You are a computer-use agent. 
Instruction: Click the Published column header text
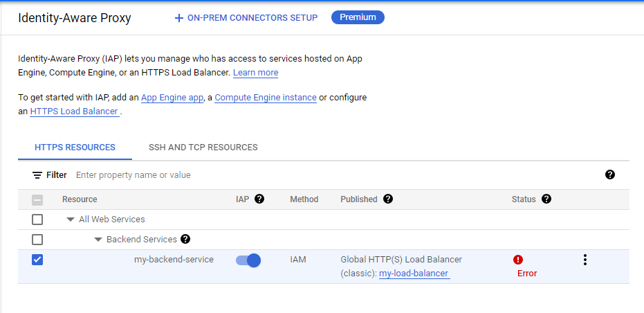point(358,199)
